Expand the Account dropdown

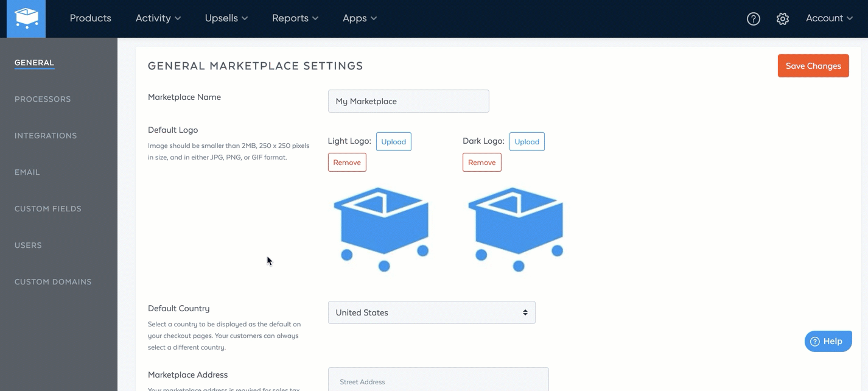pos(828,18)
